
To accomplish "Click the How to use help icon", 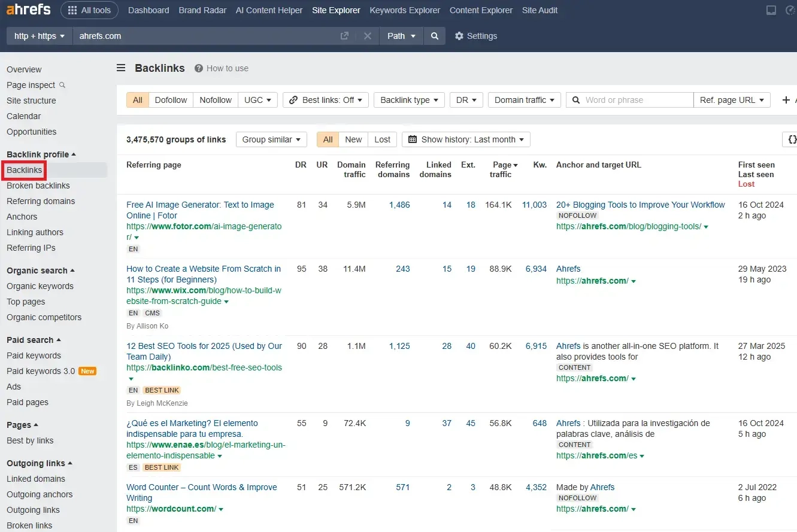I will pyautogui.click(x=199, y=68).
